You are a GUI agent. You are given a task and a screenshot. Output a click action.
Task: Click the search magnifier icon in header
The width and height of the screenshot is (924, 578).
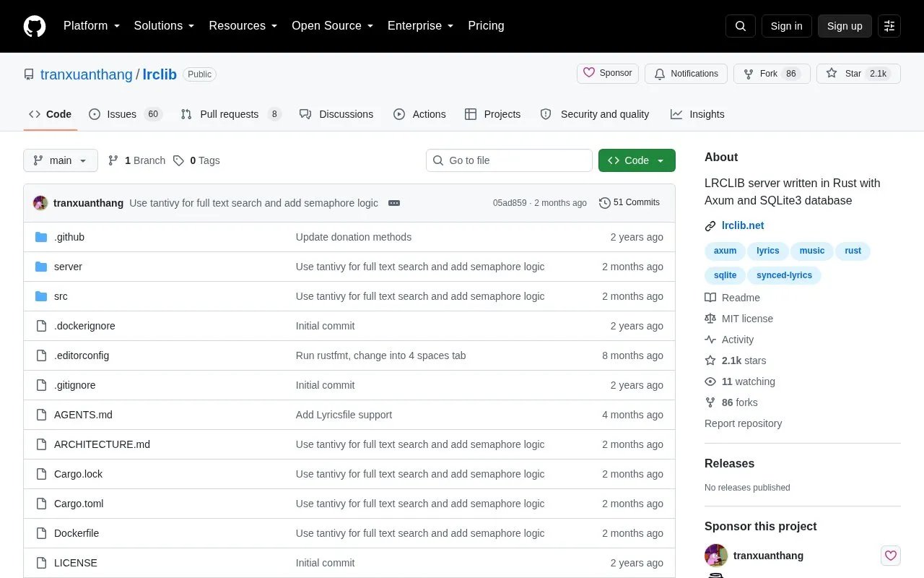741,26
